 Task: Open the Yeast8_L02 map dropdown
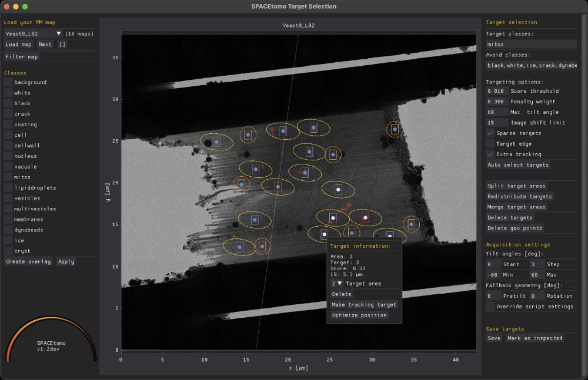pos(34,33)
